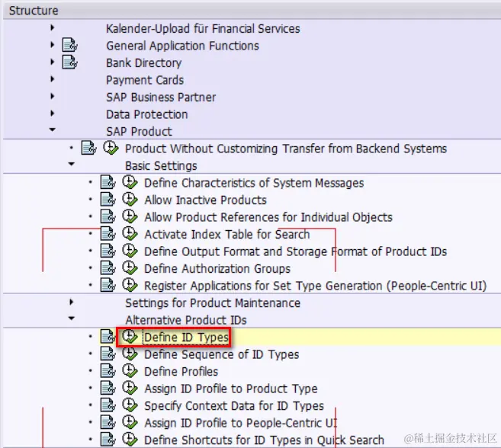This screenshot has width=501, height=448.
Task: Open documentation for Define Authorization Groups
Action: point(108,268)
